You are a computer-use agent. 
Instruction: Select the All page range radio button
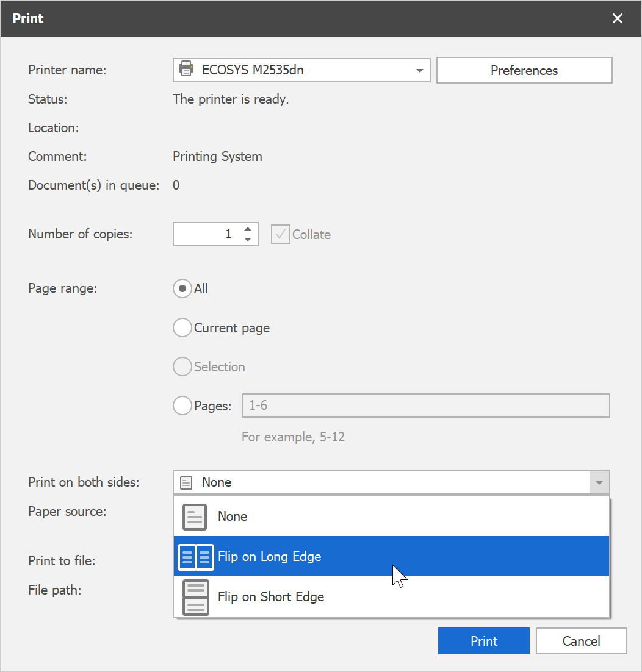(x=182, y=288)
